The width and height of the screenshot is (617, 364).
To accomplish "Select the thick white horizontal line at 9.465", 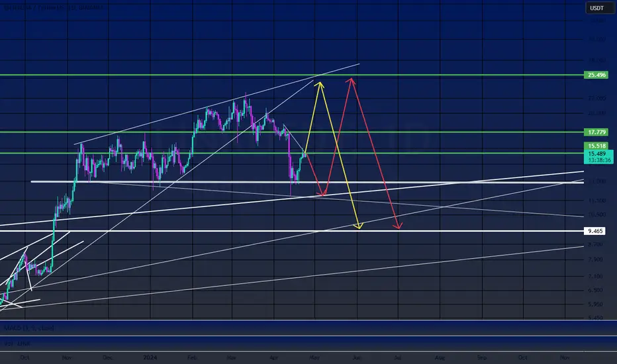I will click(291, 231).
